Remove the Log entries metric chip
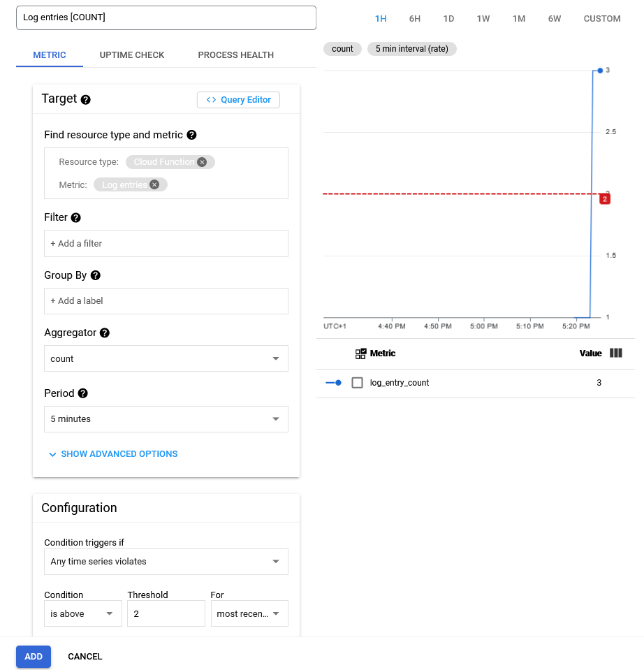This screenshot has height=670, width=644. point(154,185)
